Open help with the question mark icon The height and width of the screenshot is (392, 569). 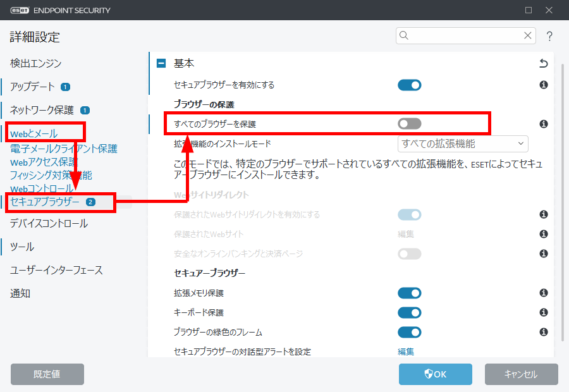tap(549, 36)
